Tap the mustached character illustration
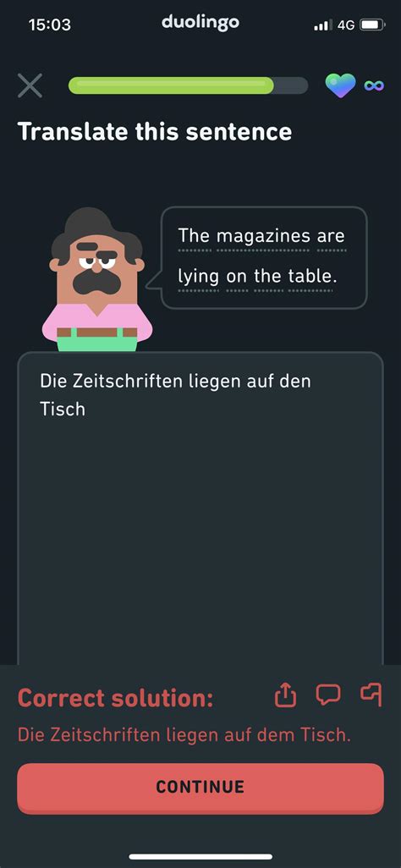401x868 pixels. (x=97, y=280)
